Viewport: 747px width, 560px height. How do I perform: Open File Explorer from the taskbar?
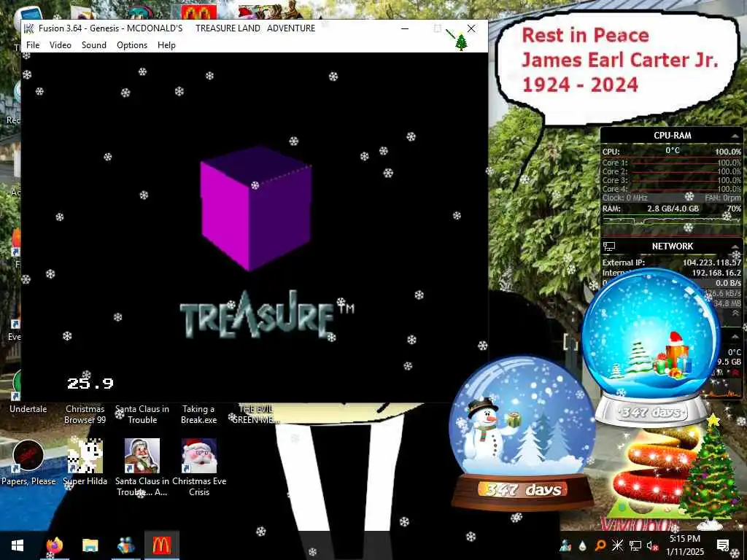pyautogui.click(x=90, y=545)
